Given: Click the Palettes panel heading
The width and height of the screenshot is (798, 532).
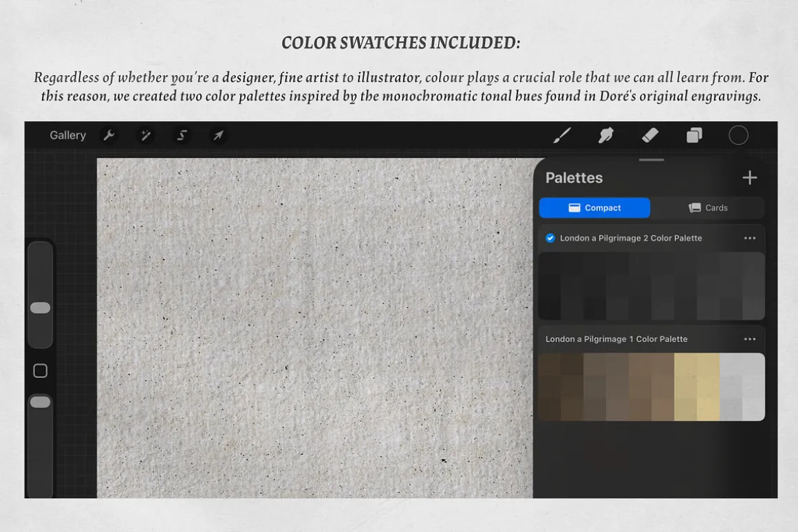Looking at the screenshot, I should (x=574, y=177).
